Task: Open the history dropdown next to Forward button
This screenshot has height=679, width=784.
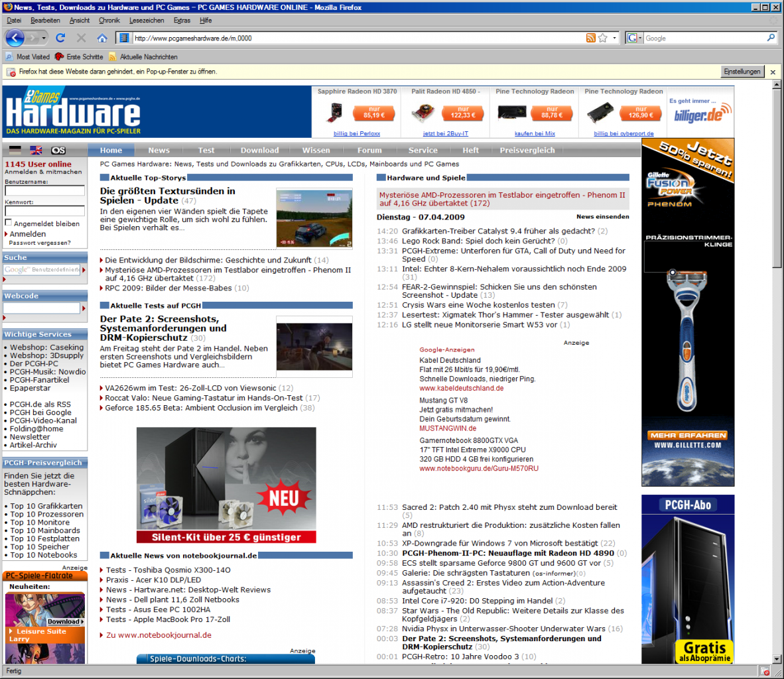Action: coord(44,38)
